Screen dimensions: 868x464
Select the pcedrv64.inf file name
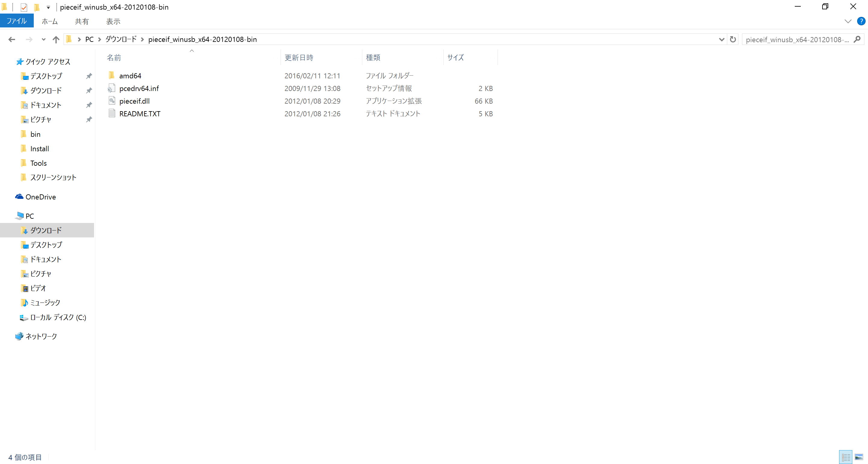[139, 88]
